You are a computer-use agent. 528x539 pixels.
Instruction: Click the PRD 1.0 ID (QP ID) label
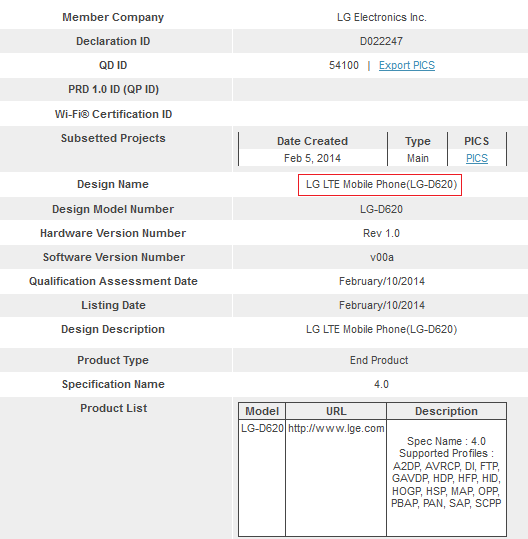pyautogui.click(x=113, y=89)
